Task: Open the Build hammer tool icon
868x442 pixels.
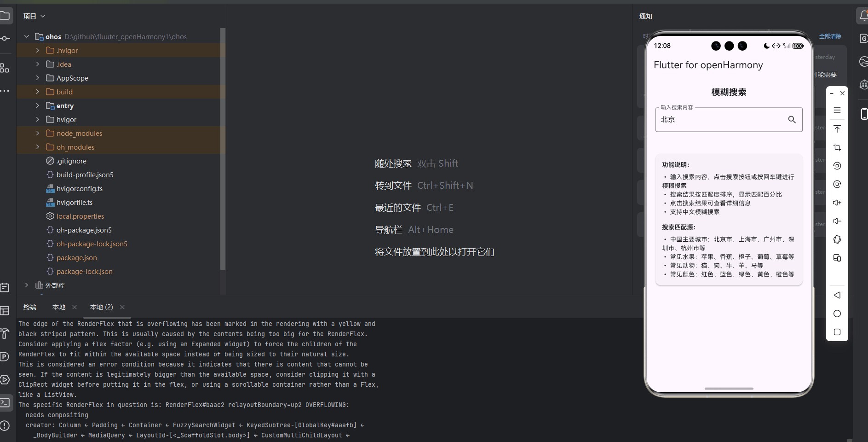Action: point(5,334)
